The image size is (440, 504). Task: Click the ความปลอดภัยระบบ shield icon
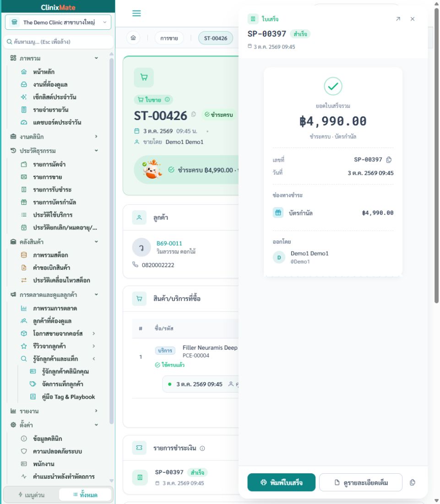click(x=24, y=451)
